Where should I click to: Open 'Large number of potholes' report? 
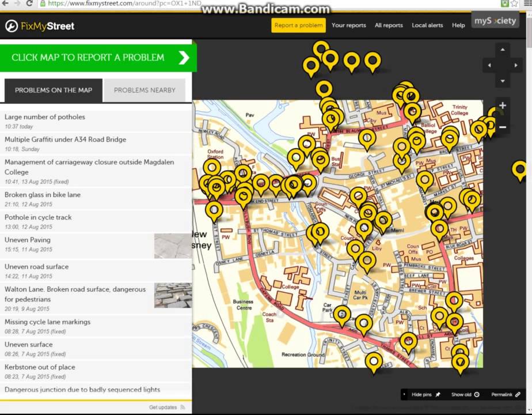click(x=96, y=121)
